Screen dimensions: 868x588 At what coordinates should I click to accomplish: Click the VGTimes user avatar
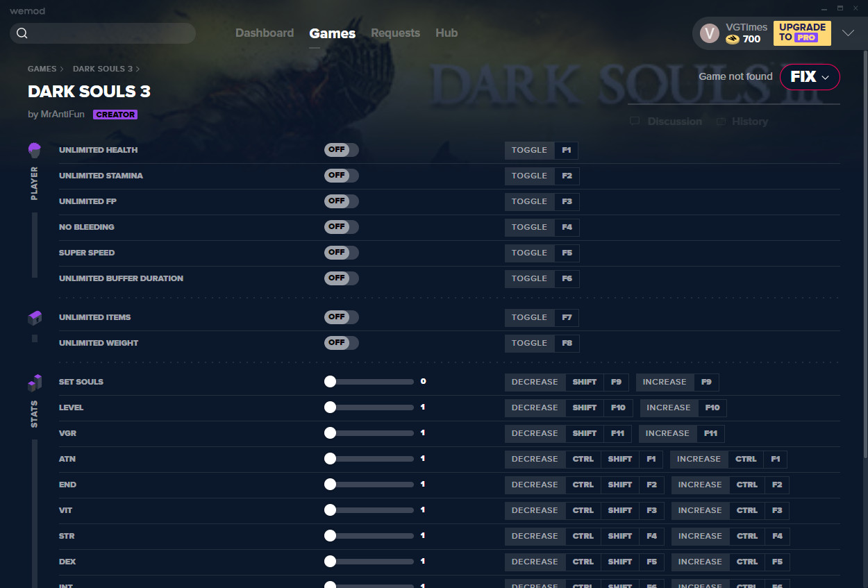pyautogui.click(x=709, y=33)
